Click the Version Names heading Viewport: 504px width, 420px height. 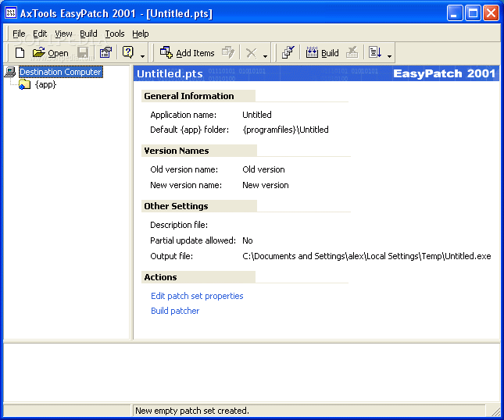(x=177, y=151)
